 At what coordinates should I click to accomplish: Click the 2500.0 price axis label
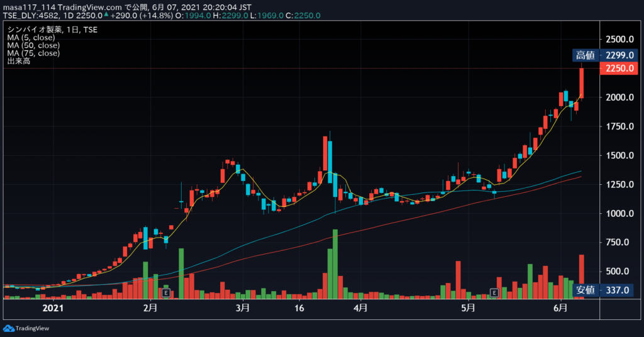pyautogui.click(x=619, y=40)
